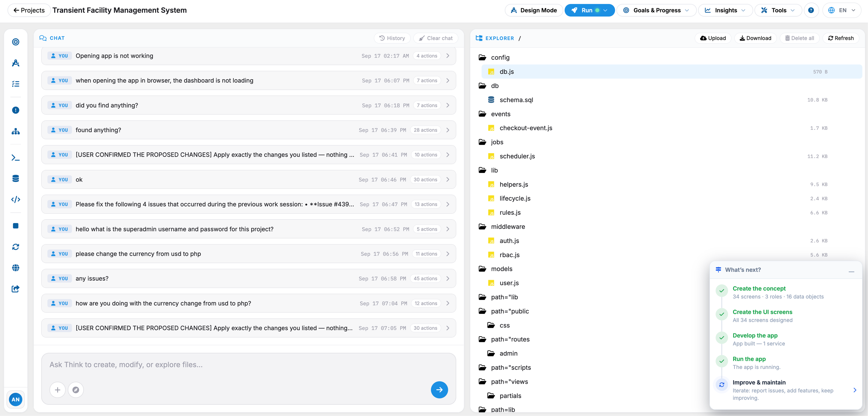Open the Tools dropdown
The height and width of the screenshot is (416, 868).
778,10
